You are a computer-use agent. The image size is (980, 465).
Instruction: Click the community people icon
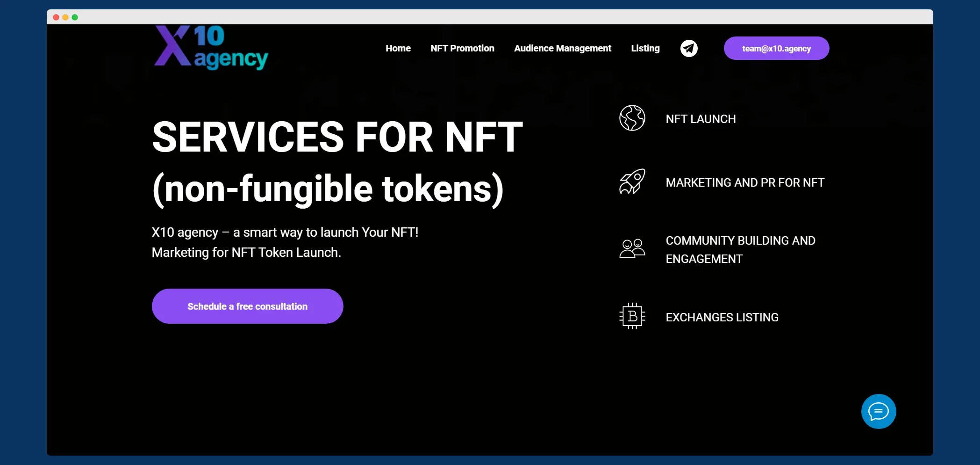click(632, 248)
